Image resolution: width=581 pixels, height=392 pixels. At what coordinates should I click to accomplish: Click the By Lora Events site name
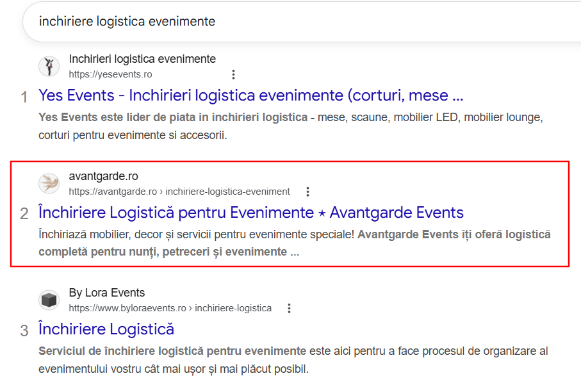pyautogui.click(x=107, y=293)
